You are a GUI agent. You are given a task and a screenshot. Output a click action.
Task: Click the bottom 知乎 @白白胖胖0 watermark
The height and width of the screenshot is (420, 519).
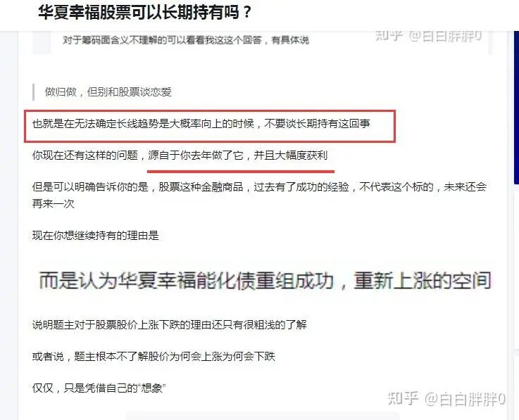coord(446,399)
